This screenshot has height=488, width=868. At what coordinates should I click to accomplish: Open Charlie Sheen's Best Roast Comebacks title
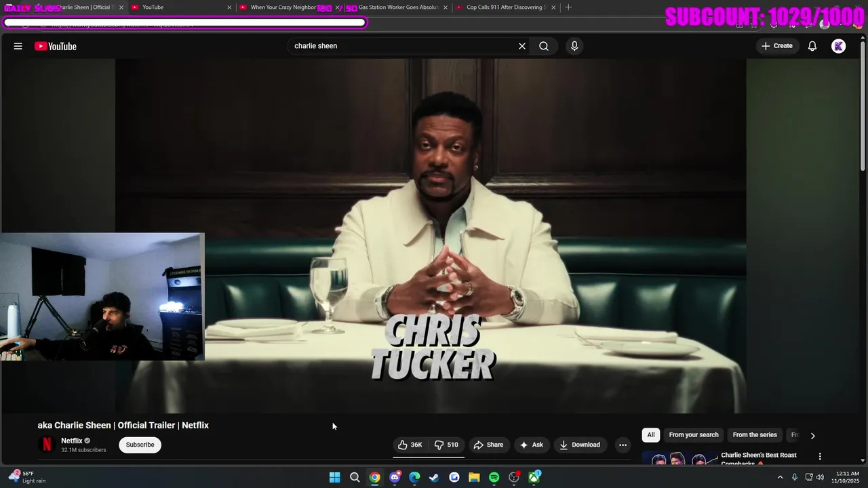(x=759, y=459)
